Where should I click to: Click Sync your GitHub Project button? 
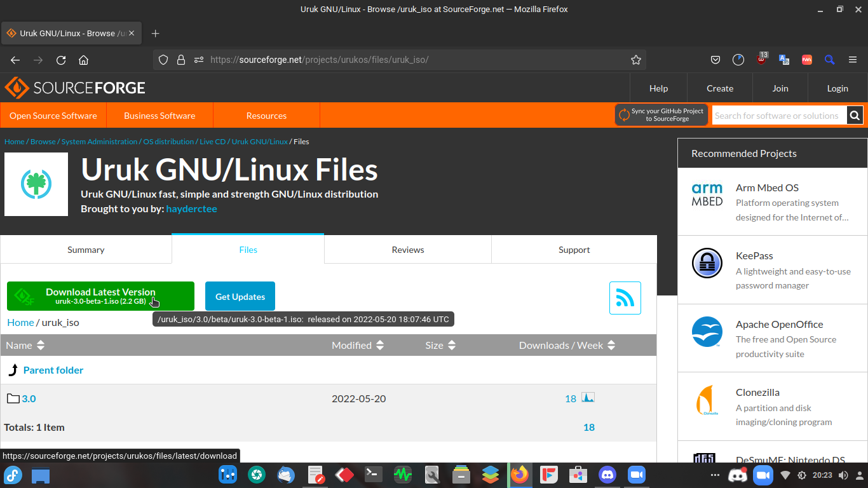(x=661, y=115)
